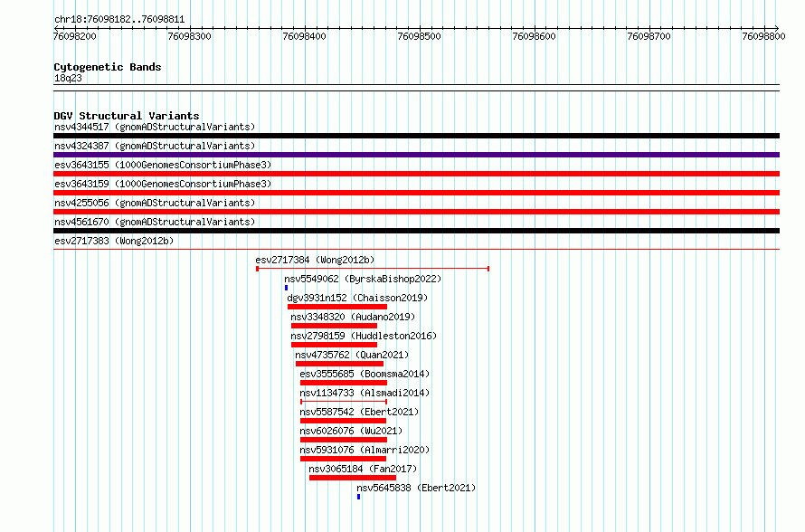Open esv3555685 Boomsma2014 label
Image resolution: width=805 pixels, height=532 pixels.
click(365, 374)
